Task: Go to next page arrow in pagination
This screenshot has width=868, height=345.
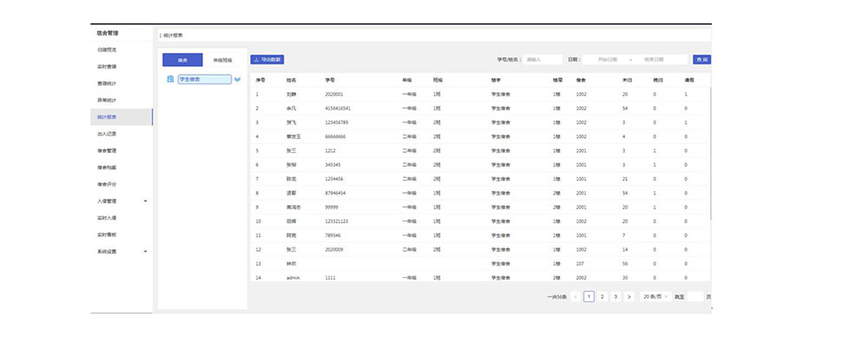Action: coord(628,296)
